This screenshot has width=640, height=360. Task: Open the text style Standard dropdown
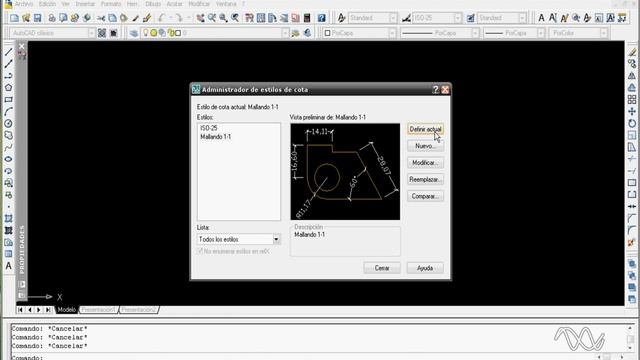pos(393,18)
